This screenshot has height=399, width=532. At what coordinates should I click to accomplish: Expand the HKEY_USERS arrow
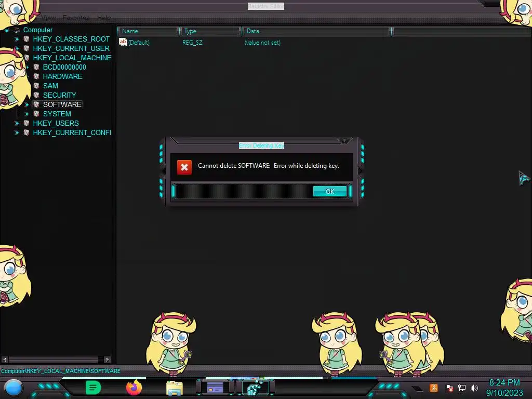(x=16, y=123)
